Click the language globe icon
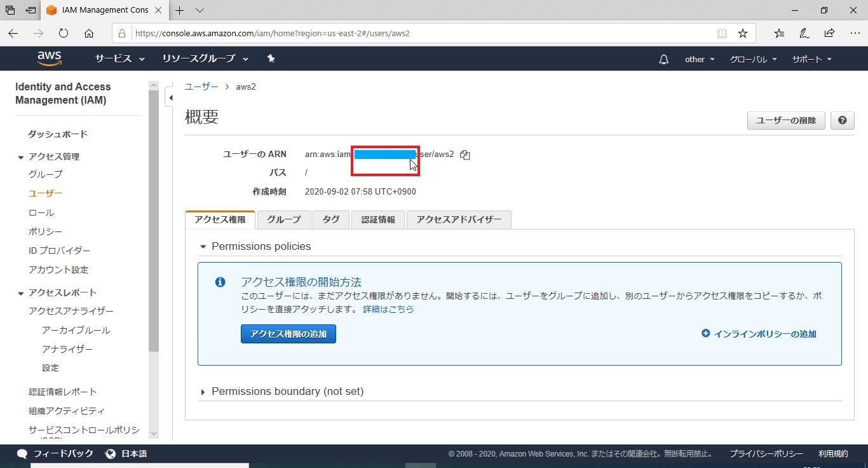This screenshot has width=868, height=468. [111, 454]
